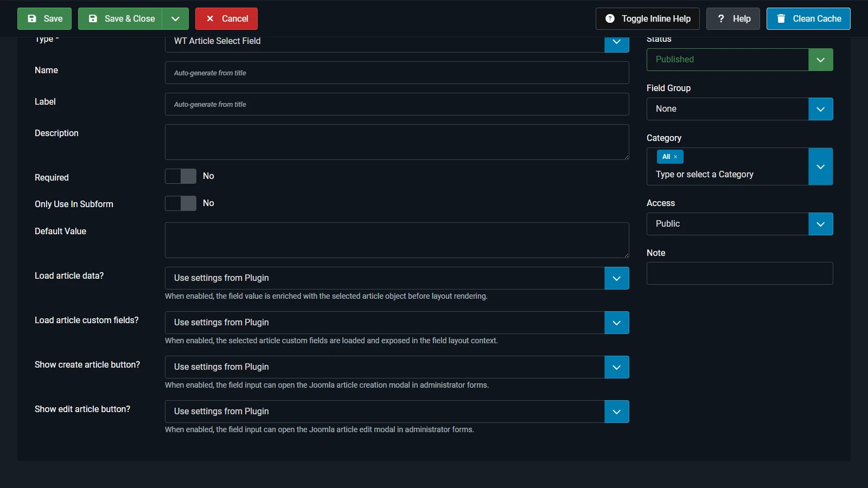Click the Save button

click(x=44, y=18)
